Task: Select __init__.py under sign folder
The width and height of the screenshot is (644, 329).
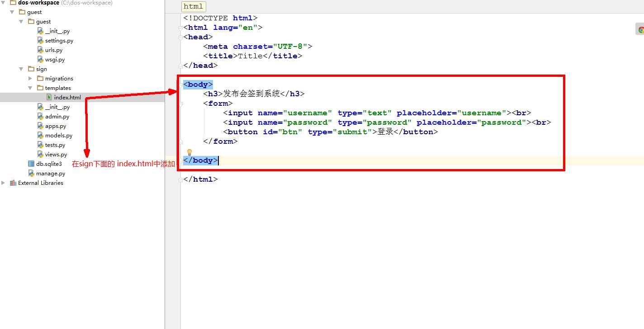Action: click(x=57, y=107)
